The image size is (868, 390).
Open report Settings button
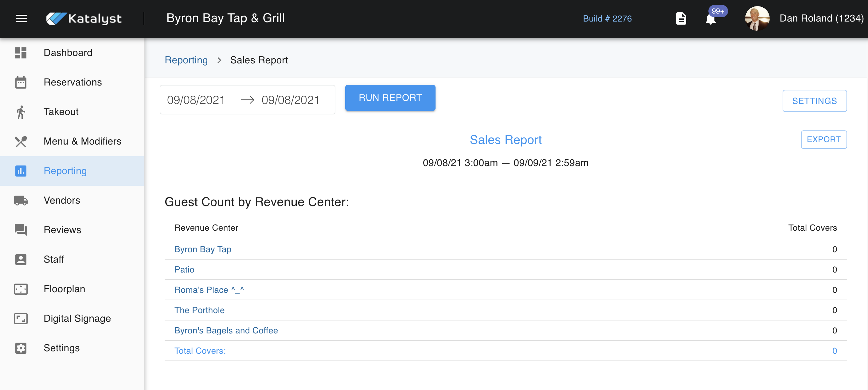click(814, 101)
